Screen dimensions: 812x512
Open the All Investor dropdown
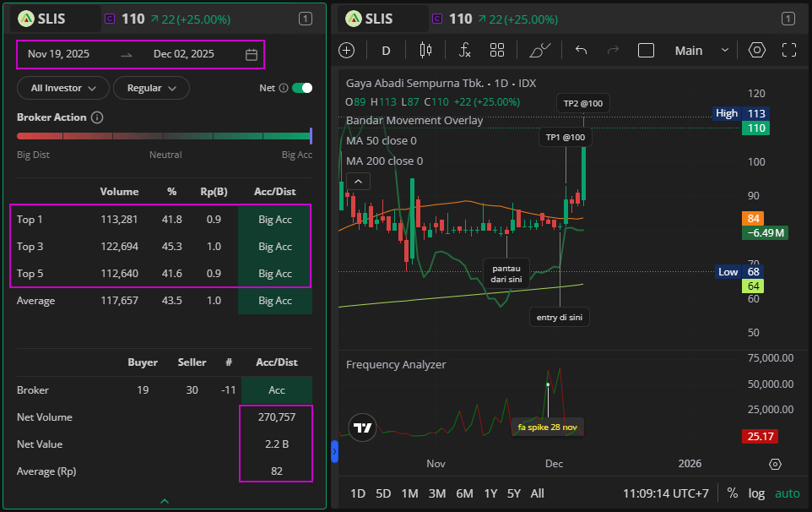pyautogui.click(x=63, y=88)
